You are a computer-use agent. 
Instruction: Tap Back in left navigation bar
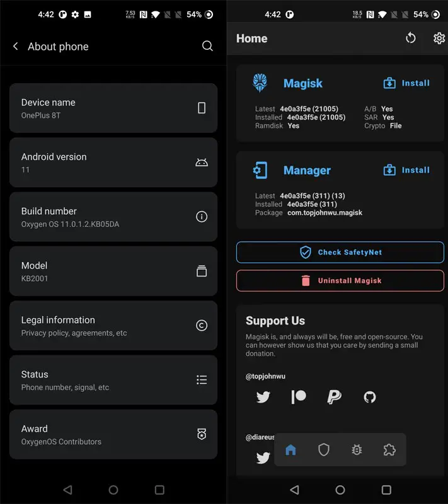(x=67, y=490)
